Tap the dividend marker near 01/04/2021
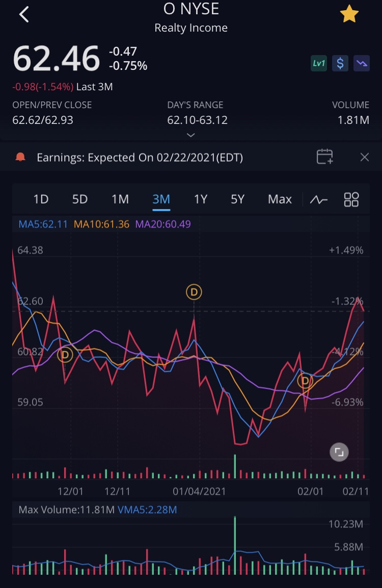Screen dimensions: 382x588 [194, 292]
